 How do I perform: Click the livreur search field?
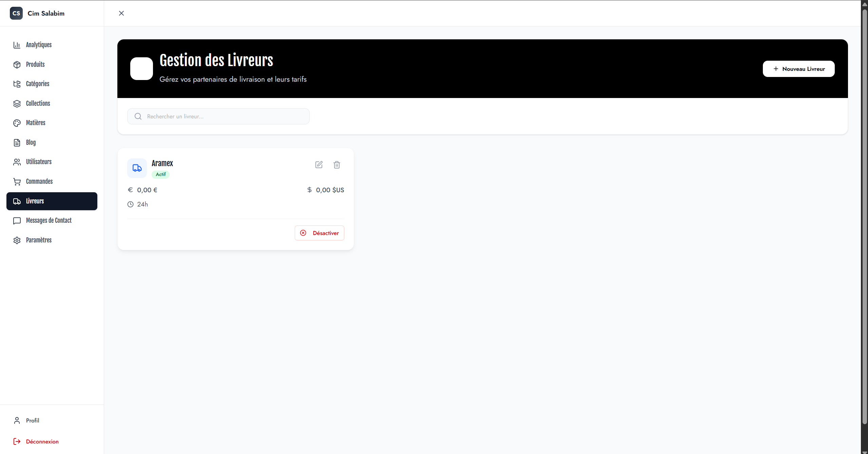[x=218, y=116]
